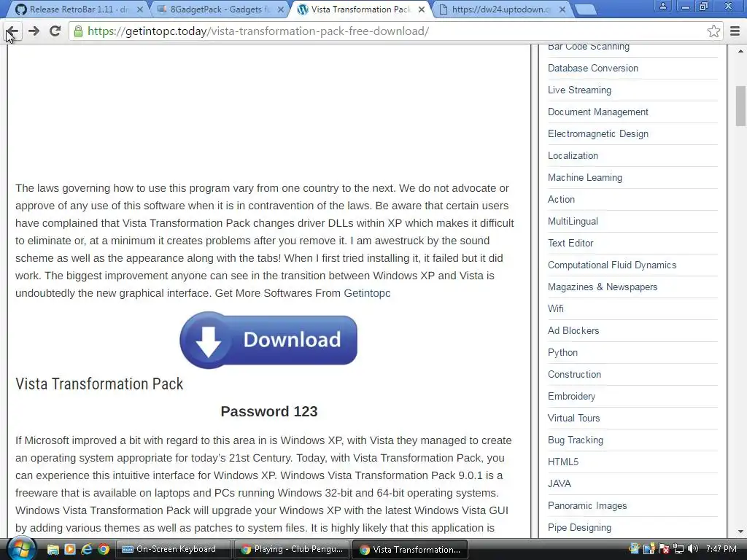Open Chrome user profile button
Viewport: 747px width, 560px height.
tap(662, 6)
